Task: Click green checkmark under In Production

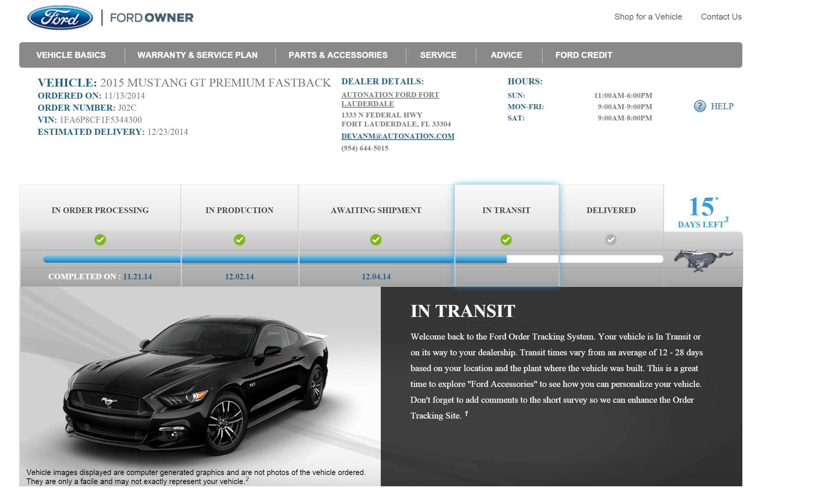Action: point(240,240)
